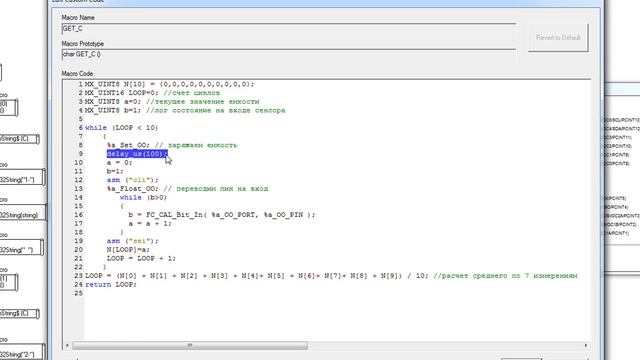Click the Revert to Default button
640x360 pixels.
point(558,38)
